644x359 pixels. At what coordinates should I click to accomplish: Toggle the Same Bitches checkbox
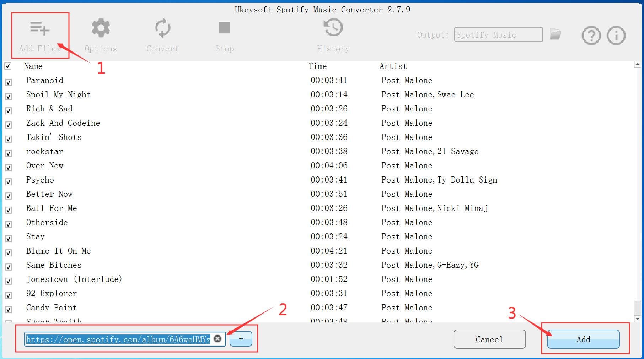(x=9, y=267)
